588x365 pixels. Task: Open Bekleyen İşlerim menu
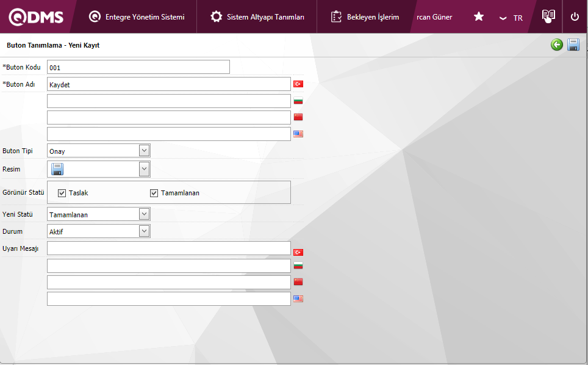click(365, 17)
